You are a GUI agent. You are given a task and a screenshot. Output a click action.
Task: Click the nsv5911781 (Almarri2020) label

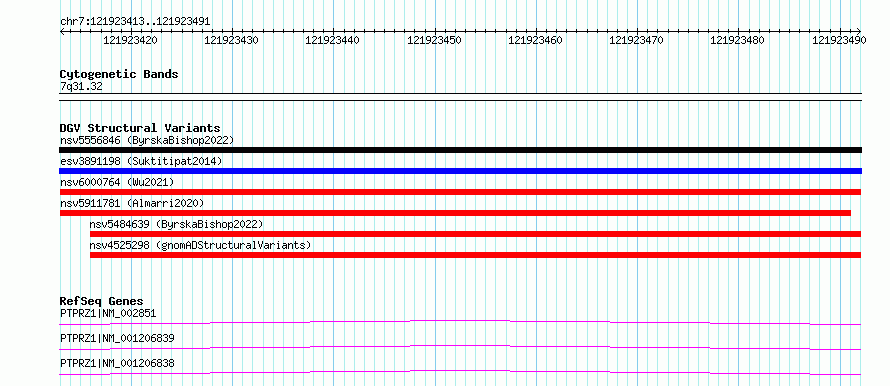(132, 203)
